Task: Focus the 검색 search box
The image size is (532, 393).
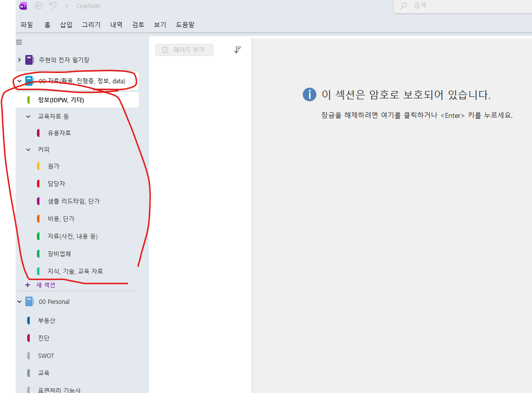Action: tap(463, 6)
